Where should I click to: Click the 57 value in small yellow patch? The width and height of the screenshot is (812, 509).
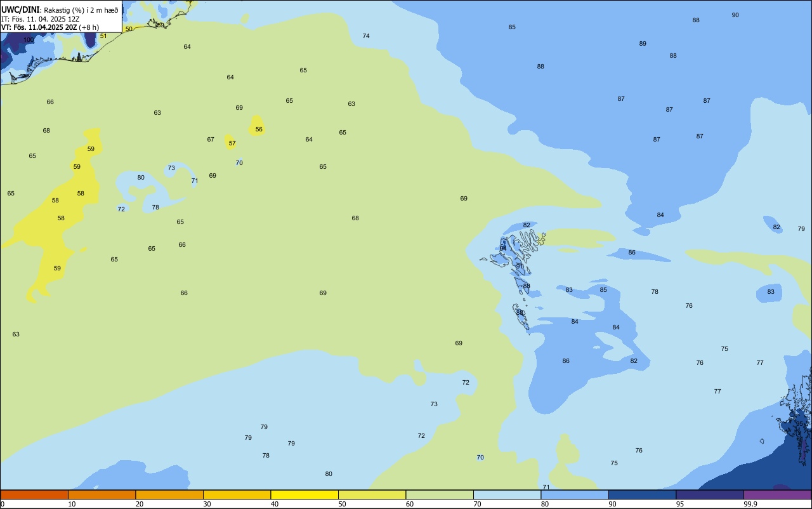click(232, 143)
